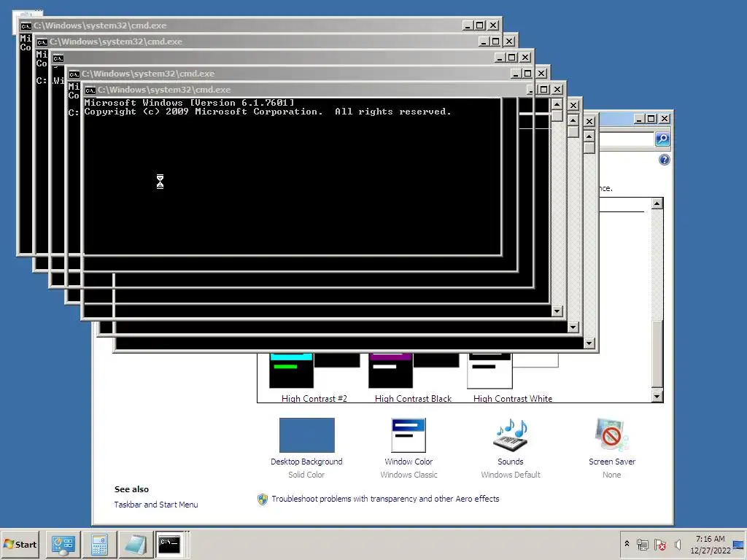Open system menu icon of cmd window showing copyright text
Viewport: 747px width, 560px height.
90,90
